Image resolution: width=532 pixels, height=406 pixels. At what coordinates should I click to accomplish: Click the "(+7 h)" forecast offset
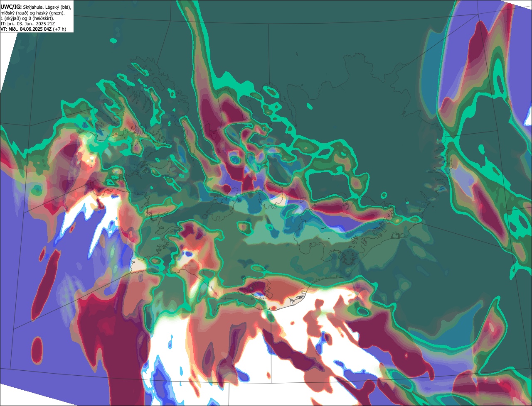click(x=59, y=29)
